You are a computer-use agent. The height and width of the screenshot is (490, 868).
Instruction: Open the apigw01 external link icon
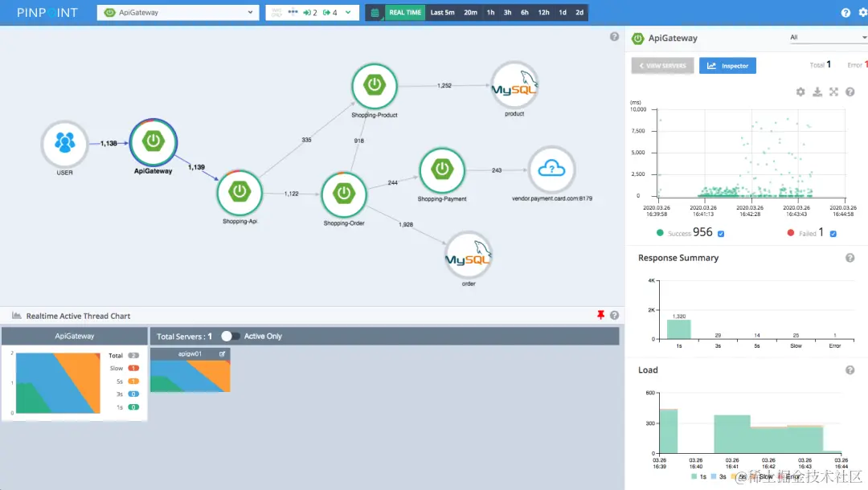pos(222,354)
